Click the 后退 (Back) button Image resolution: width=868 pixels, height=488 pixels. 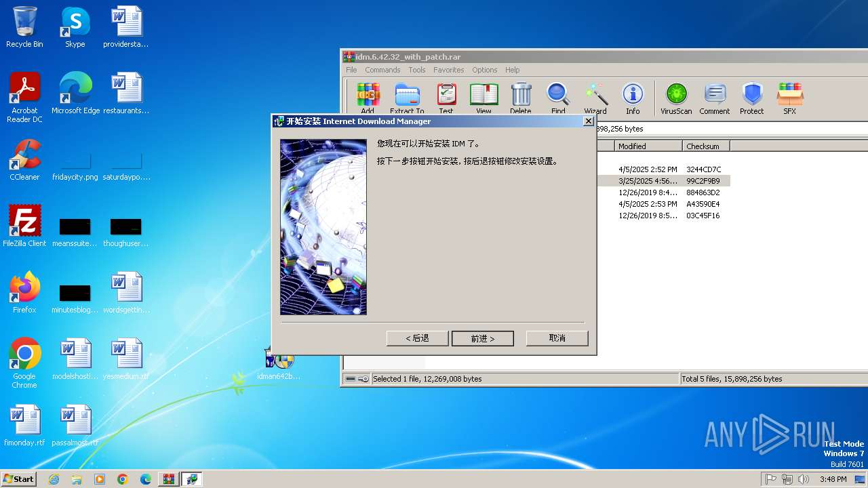418,338
